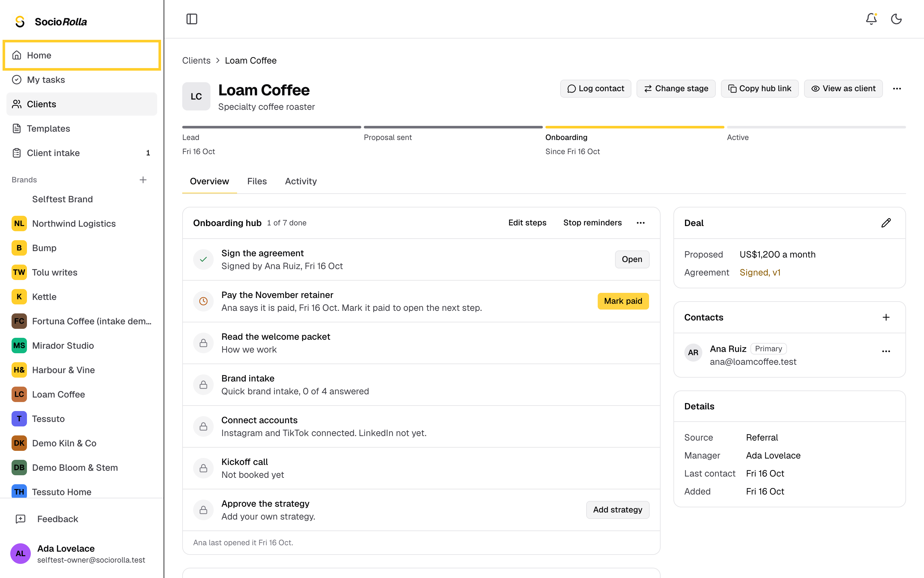The height and width of the screenshot is (578, 924).
Task: Select the Kettle brand
Action: coord(82,297)
